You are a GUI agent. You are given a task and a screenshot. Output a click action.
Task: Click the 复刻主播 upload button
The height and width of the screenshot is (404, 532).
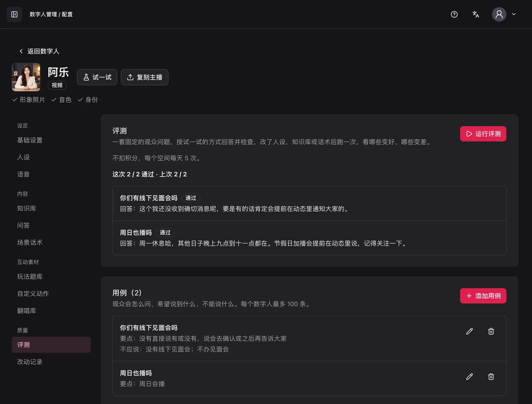145,77
